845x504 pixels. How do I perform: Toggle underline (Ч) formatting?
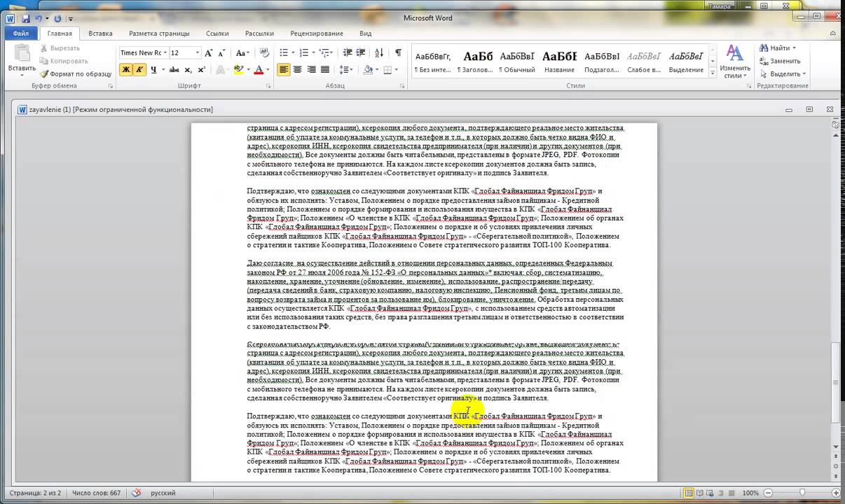point(153,69)
